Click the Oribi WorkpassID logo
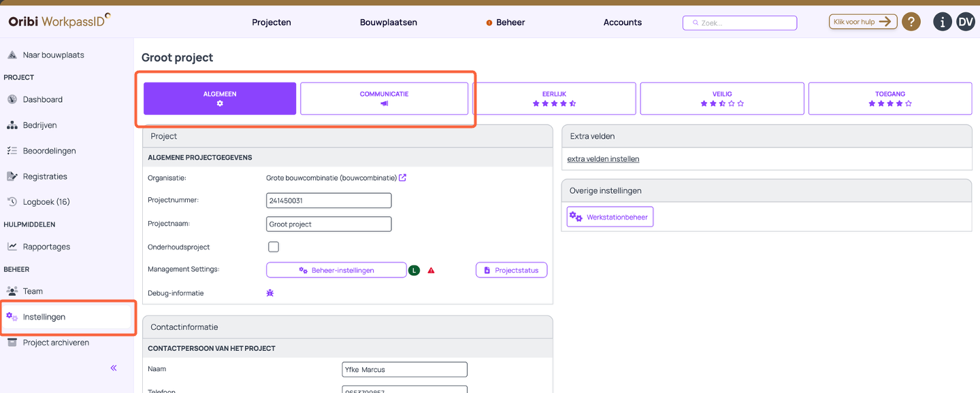980x393 pixels. point(59,20)
